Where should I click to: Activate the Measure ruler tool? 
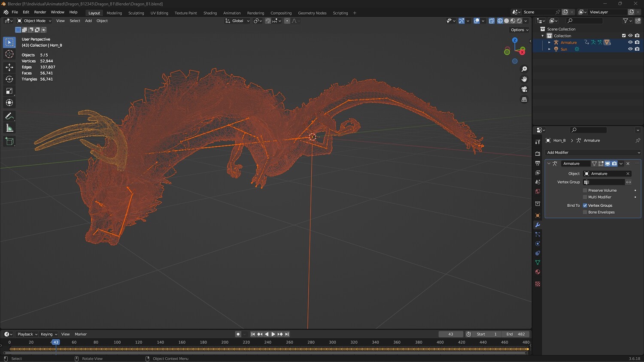[x=9, y=128]
